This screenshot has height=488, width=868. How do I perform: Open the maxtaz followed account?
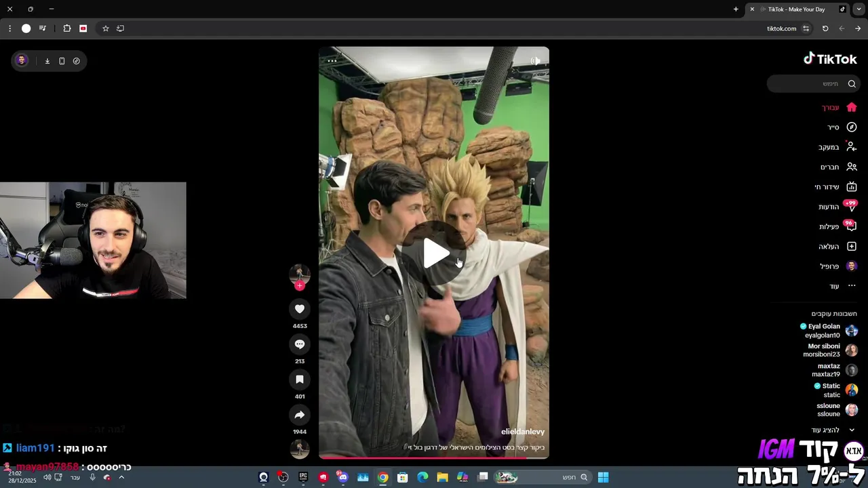[835, 370]
